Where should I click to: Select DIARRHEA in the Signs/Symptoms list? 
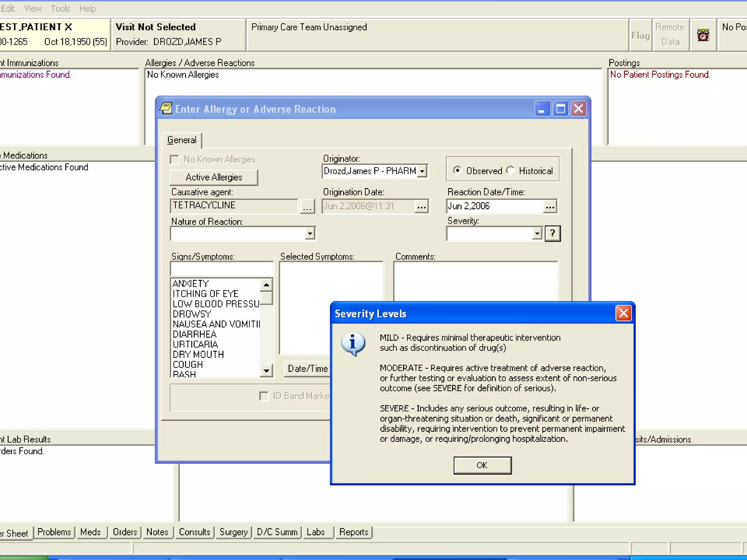194,334
